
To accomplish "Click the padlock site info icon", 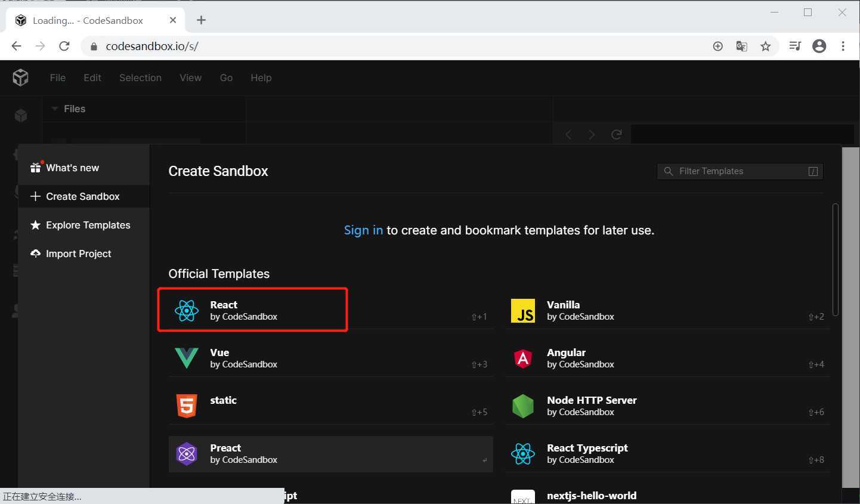I will pos(94,47).
